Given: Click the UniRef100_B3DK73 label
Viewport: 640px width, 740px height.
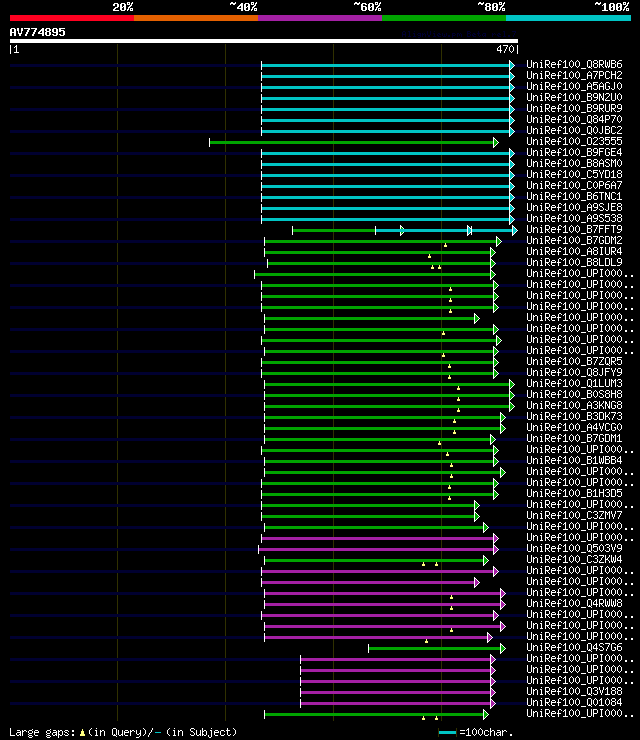Looking at the screenshot, I should [574, 416].
